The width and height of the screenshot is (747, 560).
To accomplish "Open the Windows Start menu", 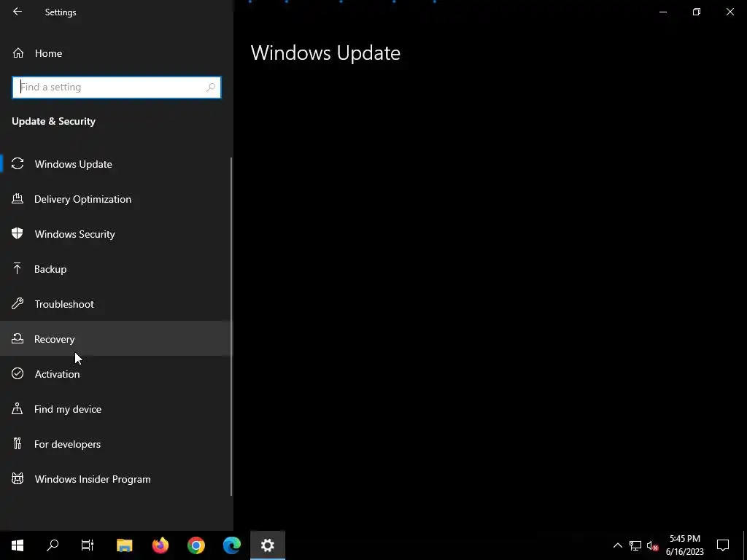I will point(18,545).
